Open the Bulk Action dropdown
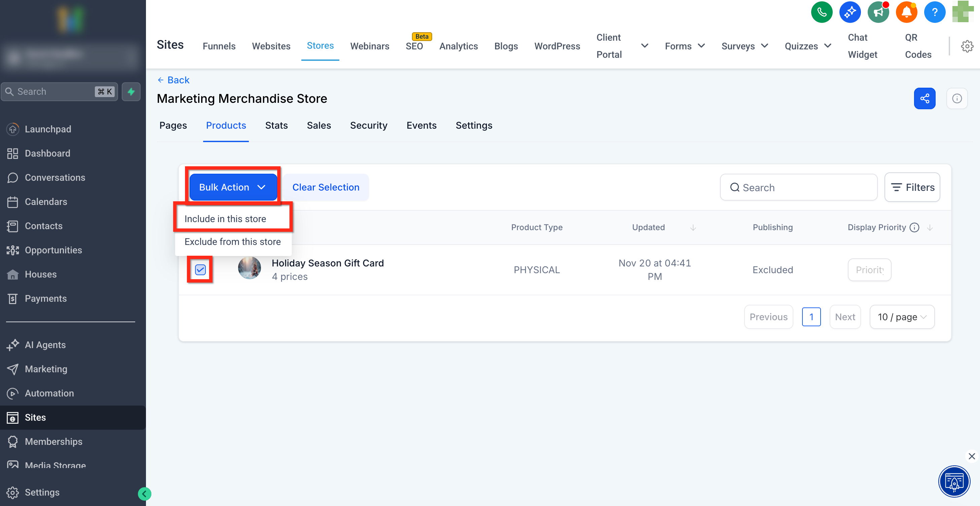Screen dimensions: 980x506 pos(233,187)
